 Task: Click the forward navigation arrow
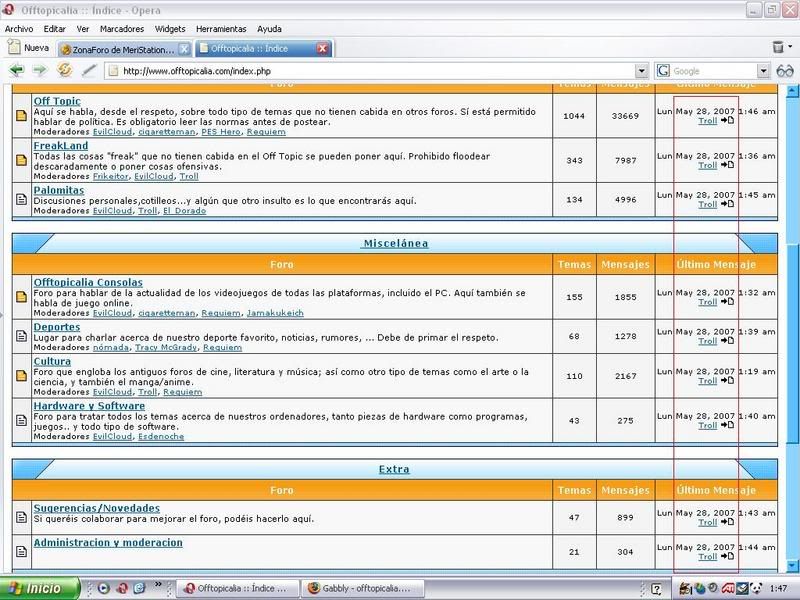click(40, 71)
